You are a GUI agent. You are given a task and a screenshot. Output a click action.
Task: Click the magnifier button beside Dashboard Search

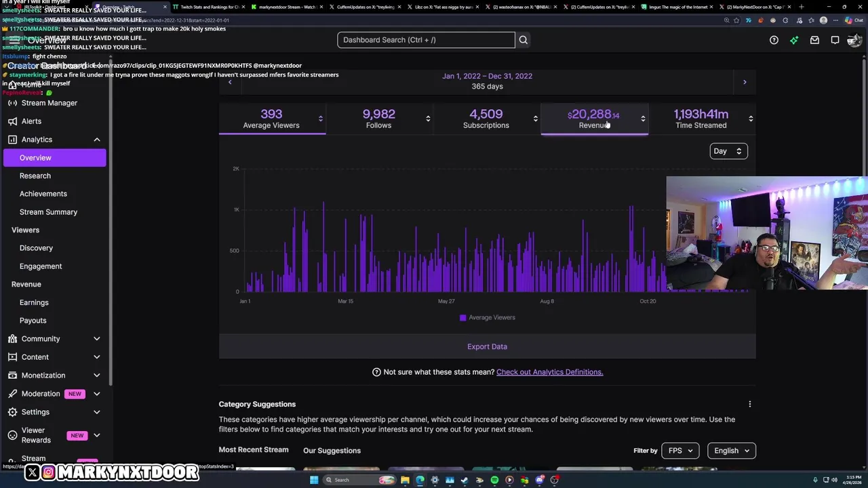click(523, 40)
